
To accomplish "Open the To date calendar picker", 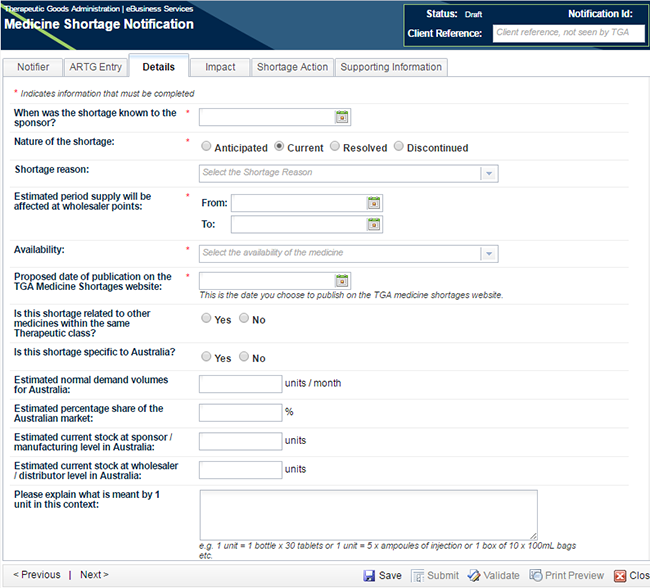I will point(374,225).
